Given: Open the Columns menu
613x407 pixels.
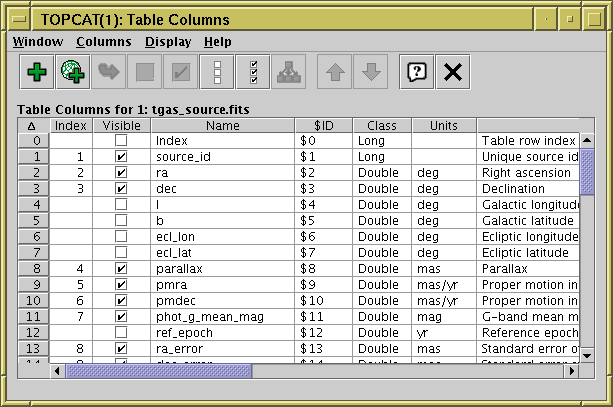Looking at the screenshot, I should (x=103, y=42).
